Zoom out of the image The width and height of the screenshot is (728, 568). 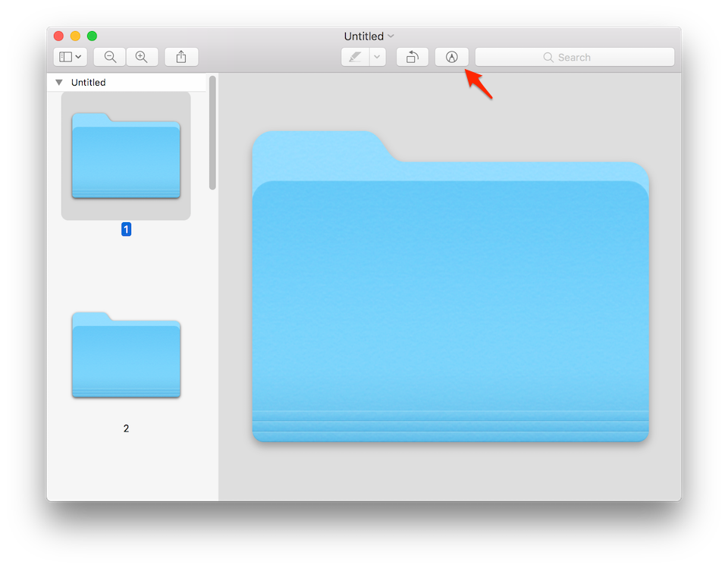tap(109, 57)
